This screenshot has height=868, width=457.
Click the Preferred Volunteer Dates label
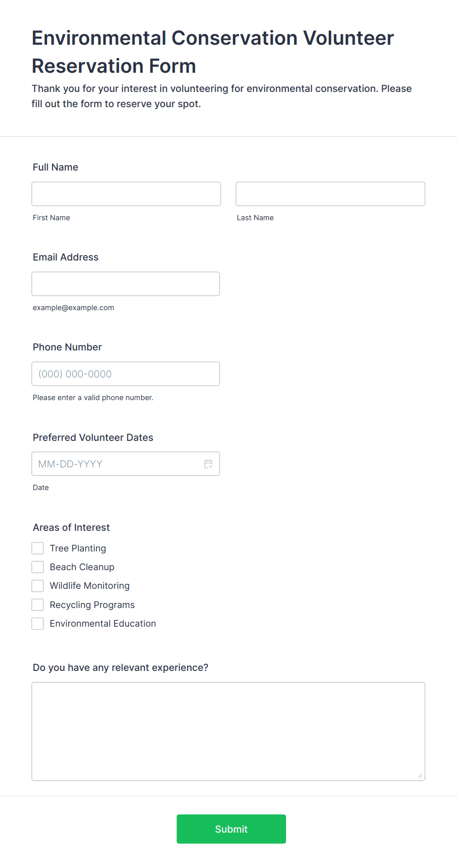tap(93, 437)
